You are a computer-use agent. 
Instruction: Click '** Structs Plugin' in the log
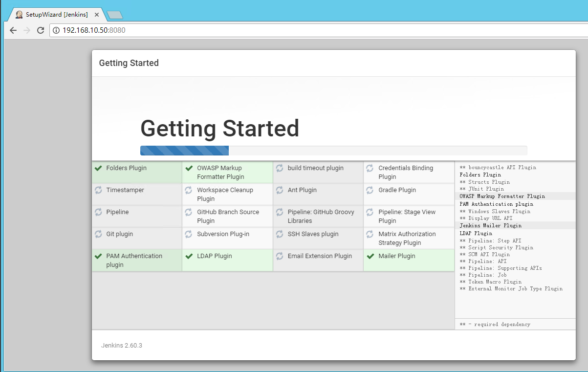click(x=485, y=182)
